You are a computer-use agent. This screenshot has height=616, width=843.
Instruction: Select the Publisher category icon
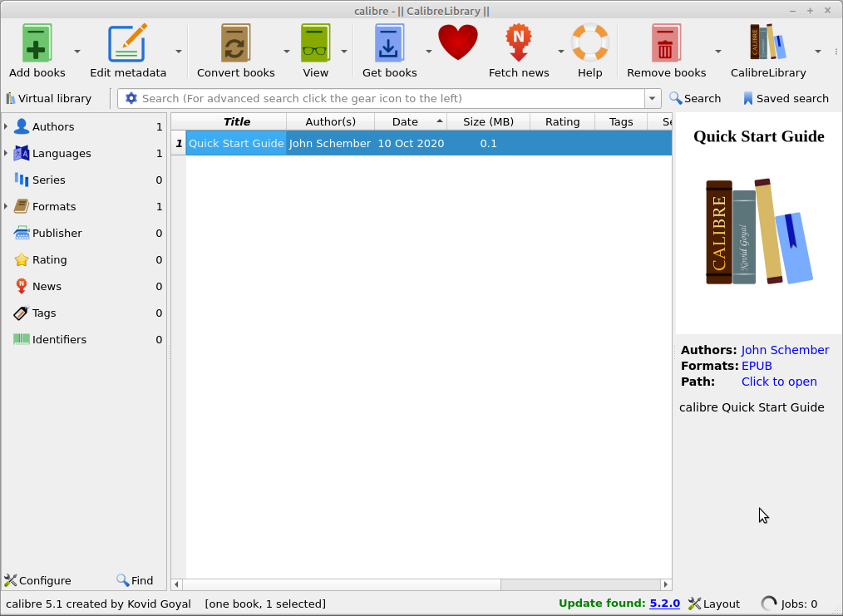coord(21,233)
